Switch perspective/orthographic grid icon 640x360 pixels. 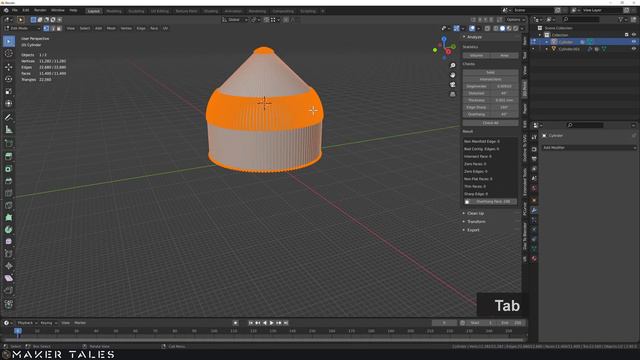click(x=452, y=94)
